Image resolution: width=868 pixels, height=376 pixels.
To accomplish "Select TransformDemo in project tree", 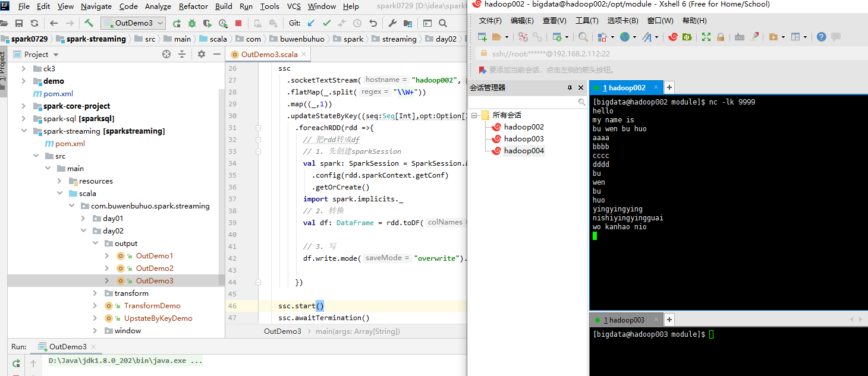I will coord(152,305).
